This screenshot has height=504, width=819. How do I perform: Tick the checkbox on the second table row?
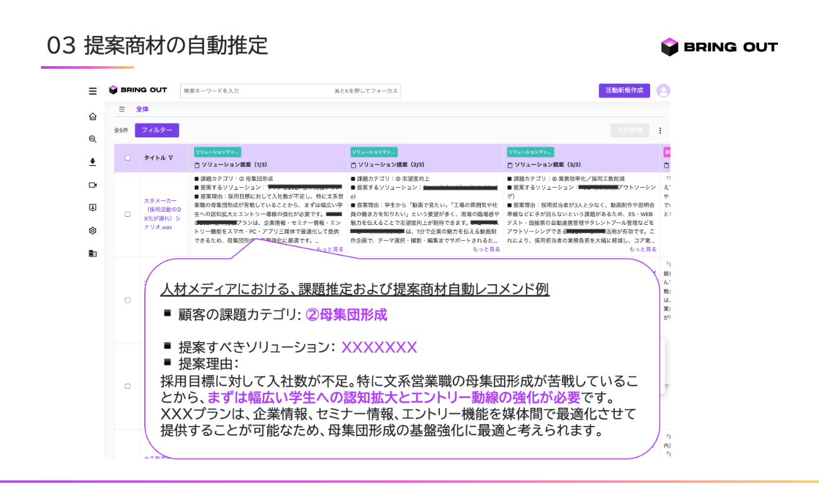(x=127, y=301)
